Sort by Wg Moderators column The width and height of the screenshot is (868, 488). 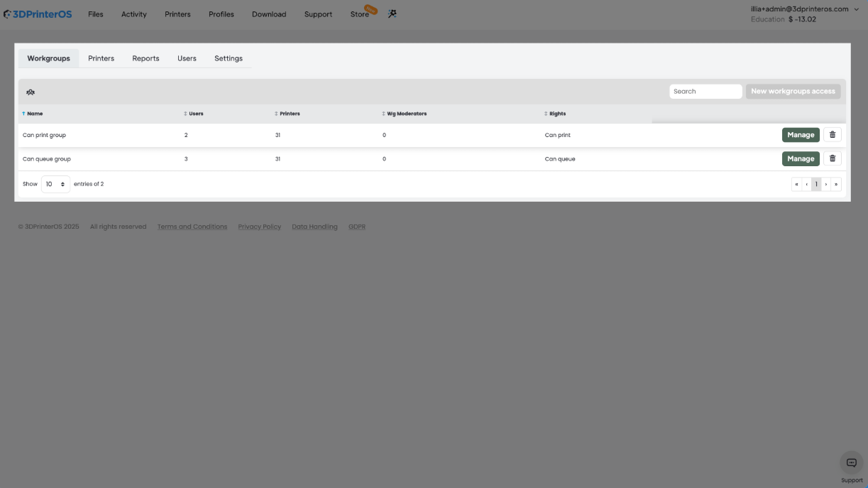pos(405,114)
